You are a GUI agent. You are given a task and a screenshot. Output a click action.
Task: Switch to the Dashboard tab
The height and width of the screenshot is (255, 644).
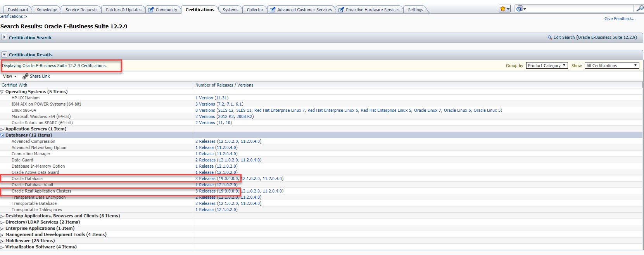18,10
